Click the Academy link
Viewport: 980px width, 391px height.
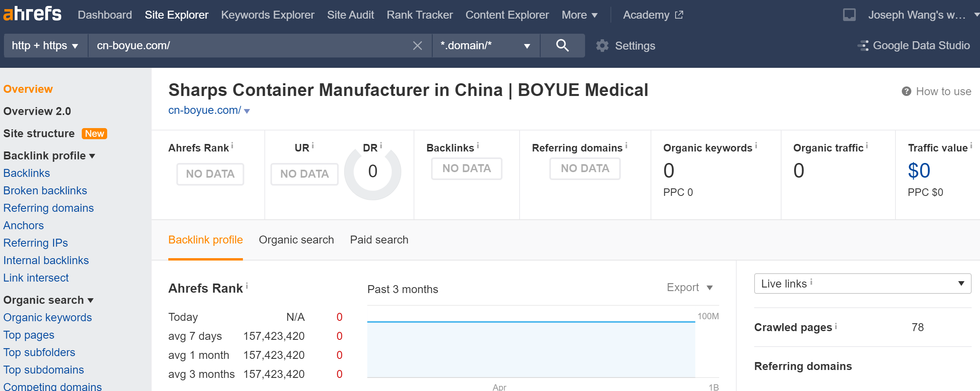[x=646, y=15]
